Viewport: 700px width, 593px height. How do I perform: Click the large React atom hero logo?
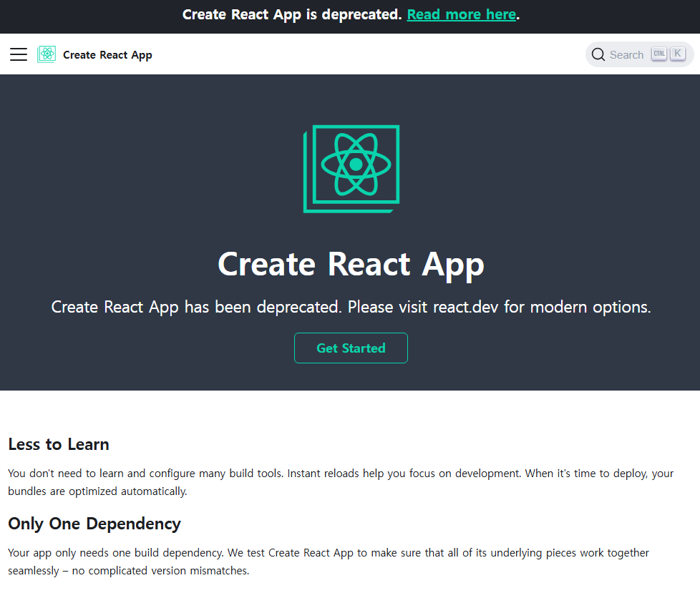click(x=351, y=169)
